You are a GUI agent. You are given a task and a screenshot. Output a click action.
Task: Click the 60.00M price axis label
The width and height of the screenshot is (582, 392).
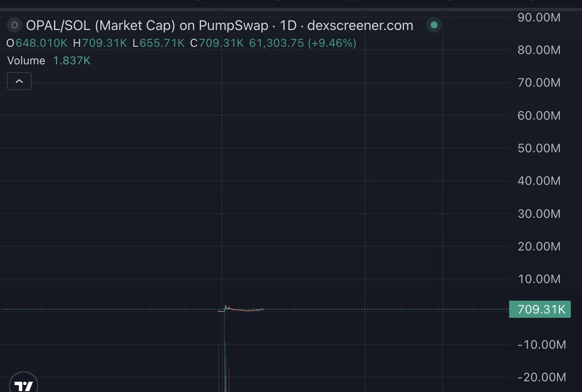coord(539,115)
